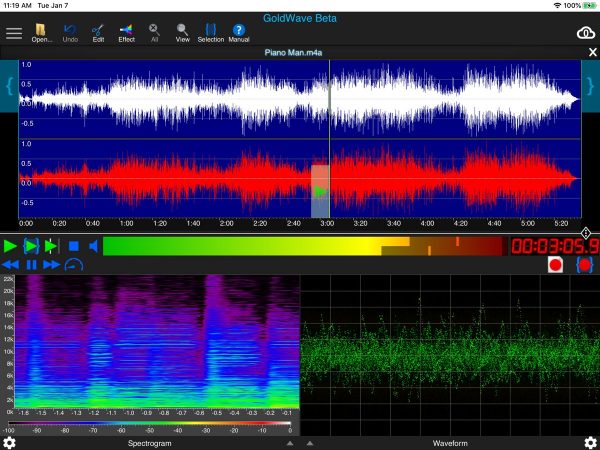Viewport: 600px width, 450px height.
Task: Click the green playback position marker
Action: pos(320,191)
